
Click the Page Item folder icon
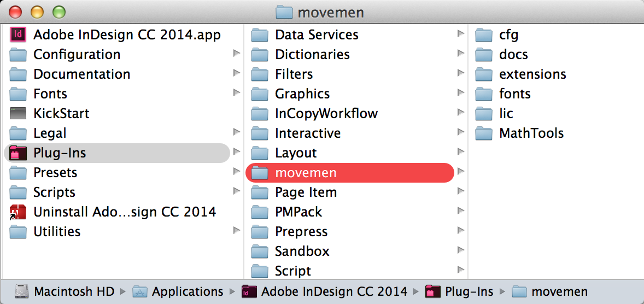point(260,192)
